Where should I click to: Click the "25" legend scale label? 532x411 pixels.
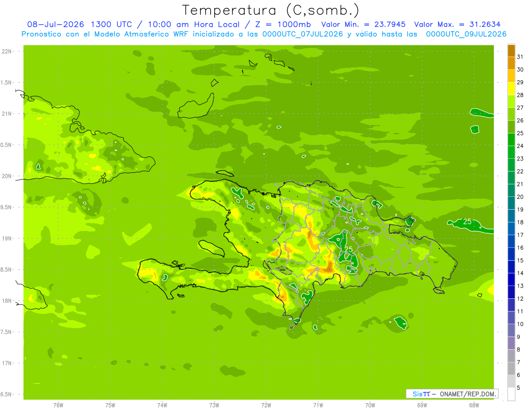pos(520,133)
